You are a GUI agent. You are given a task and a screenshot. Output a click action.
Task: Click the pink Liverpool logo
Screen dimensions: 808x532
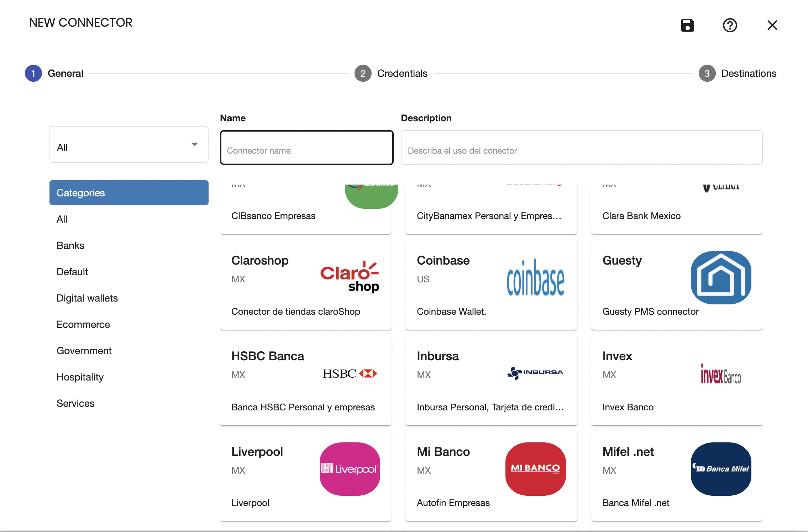[350, 469]
